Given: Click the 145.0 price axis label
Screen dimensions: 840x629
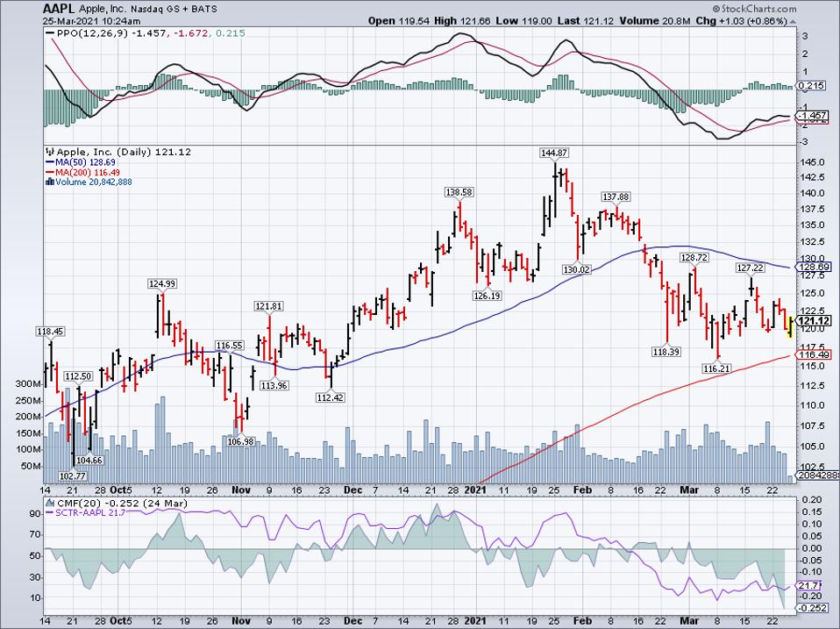Looking at the screenshot, I should pyautogui.click(x=813, y=162).
